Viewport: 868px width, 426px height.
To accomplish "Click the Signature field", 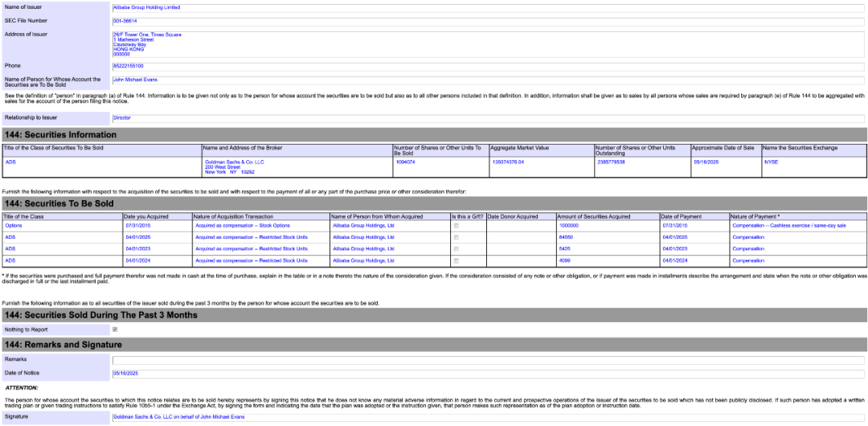I will pyautogui.click(x=488, y=417).
